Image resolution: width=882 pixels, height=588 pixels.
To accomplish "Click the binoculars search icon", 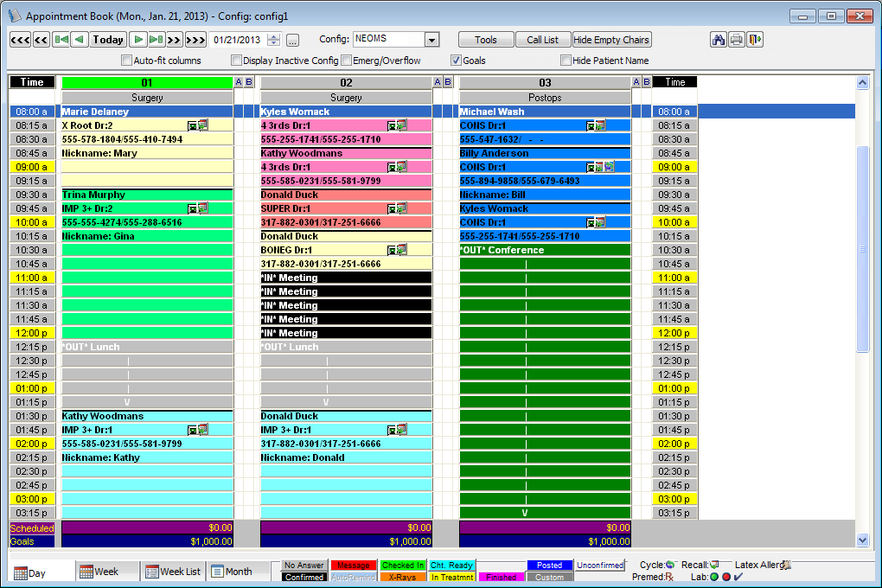I will pyautogui.click(x=718, y=40).
